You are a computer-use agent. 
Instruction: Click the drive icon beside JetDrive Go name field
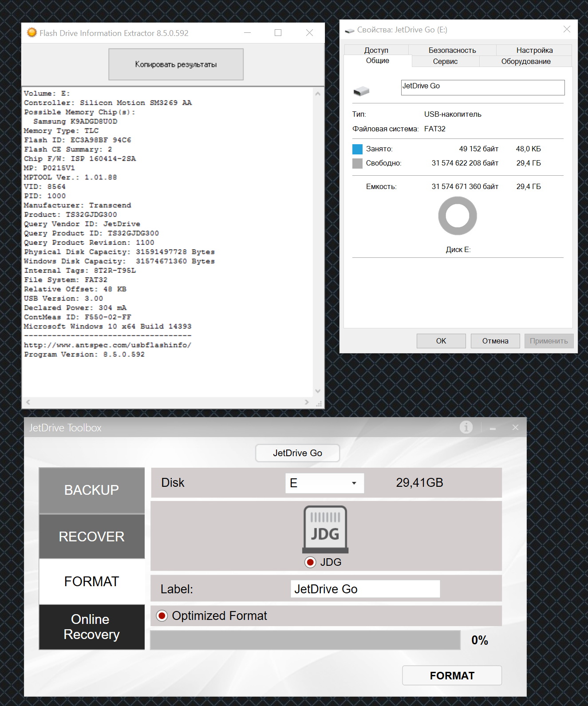click(x=361, y=91)
